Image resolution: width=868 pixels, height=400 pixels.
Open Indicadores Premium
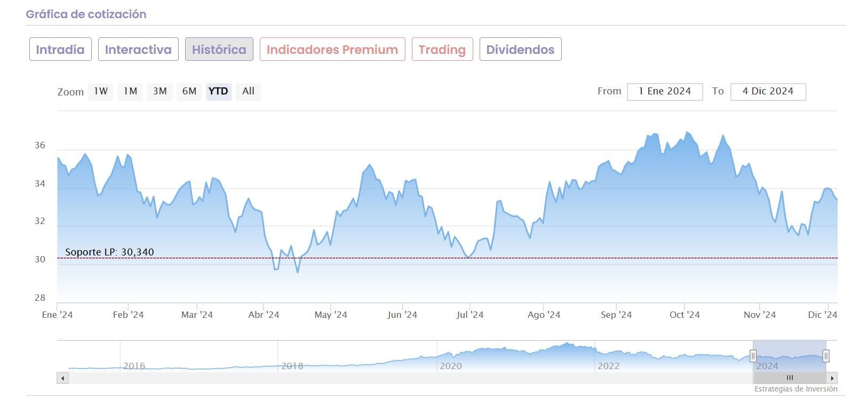pos(332,50)
